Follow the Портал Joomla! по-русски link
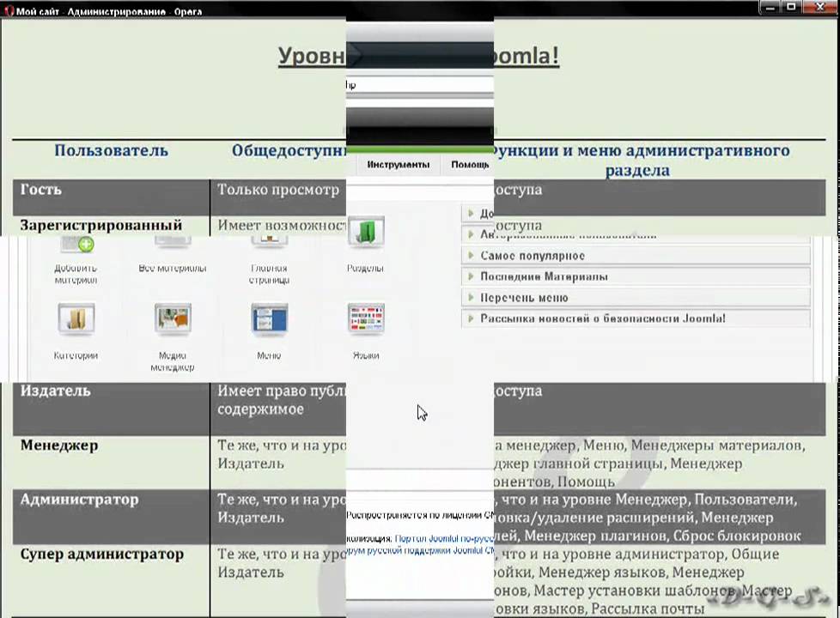840x618 pixels. 444,538
